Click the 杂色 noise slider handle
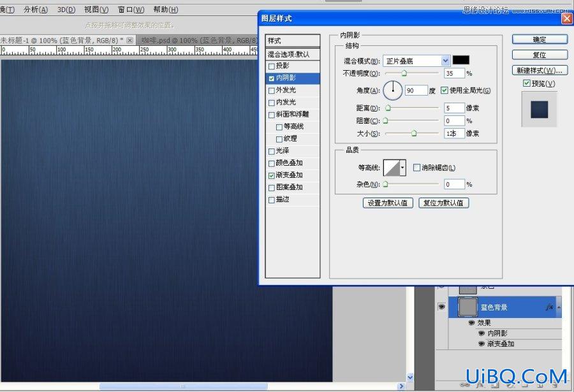This screenshot has height=392, width=574. pyautogui.click(x=385, y=184)
